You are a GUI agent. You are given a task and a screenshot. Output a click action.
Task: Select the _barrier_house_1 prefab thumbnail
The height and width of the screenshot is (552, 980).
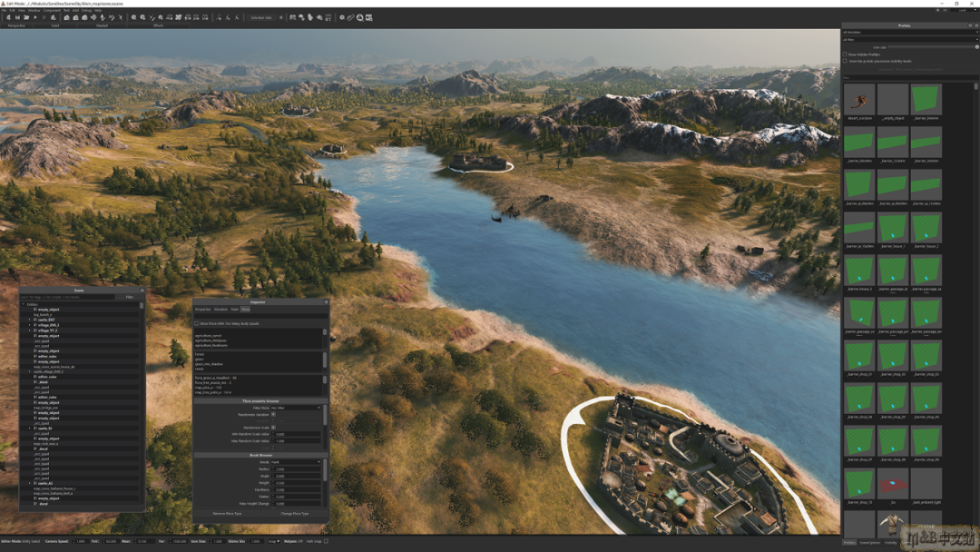[893, 228]
